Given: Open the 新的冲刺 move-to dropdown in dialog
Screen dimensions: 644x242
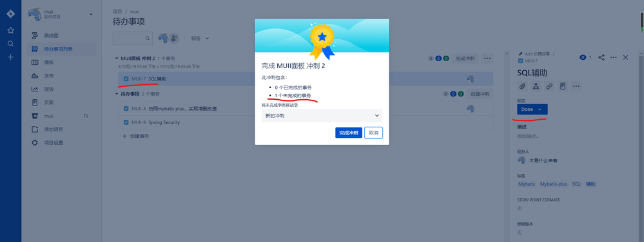Looking at the screenshot, I should 322,116.
